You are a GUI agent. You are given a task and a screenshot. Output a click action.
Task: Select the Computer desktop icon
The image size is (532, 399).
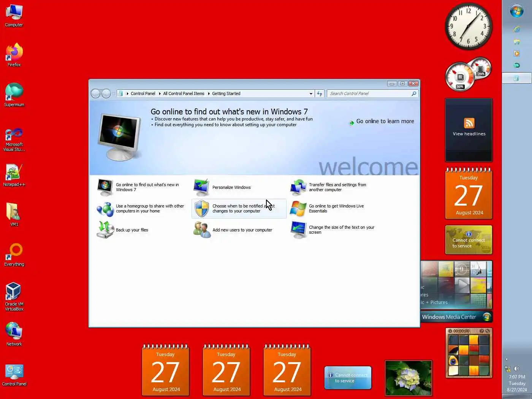[14, 16]
